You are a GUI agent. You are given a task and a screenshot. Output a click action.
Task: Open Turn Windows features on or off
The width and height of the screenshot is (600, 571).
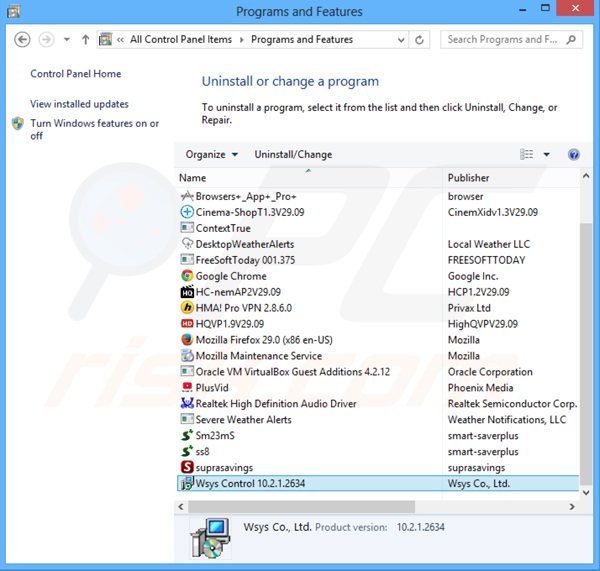tap(95, 129)
